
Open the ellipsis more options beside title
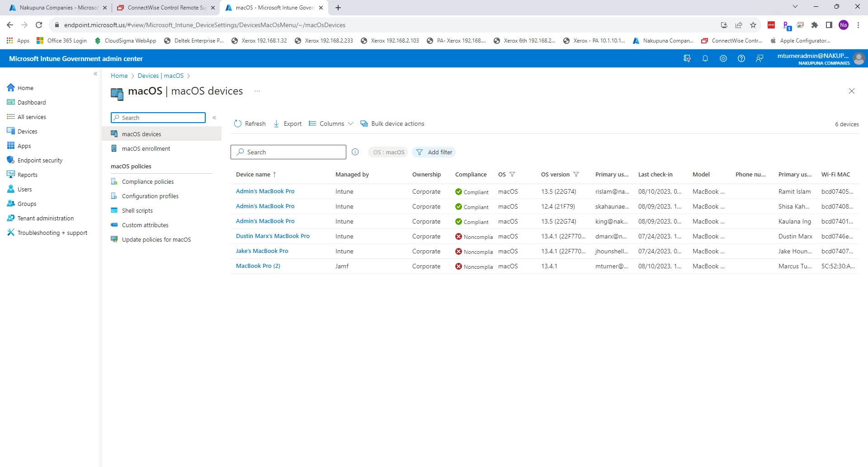click(257, 91)
